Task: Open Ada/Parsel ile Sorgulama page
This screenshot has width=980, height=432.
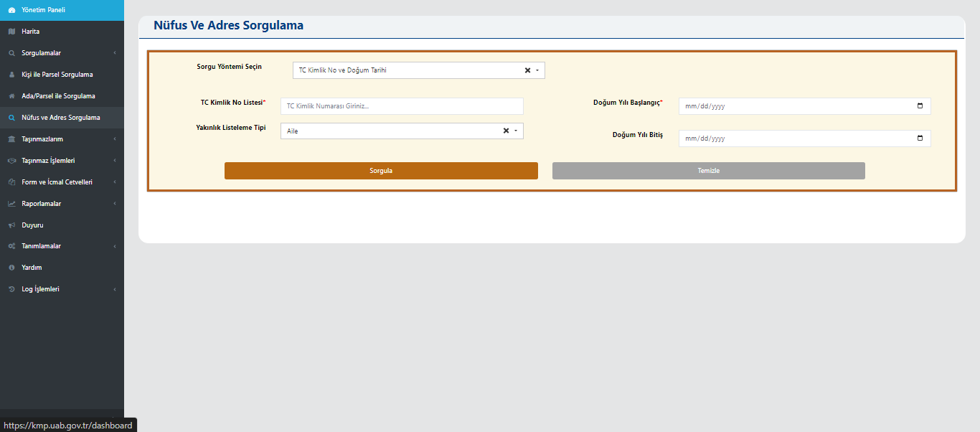Action: 58,96
